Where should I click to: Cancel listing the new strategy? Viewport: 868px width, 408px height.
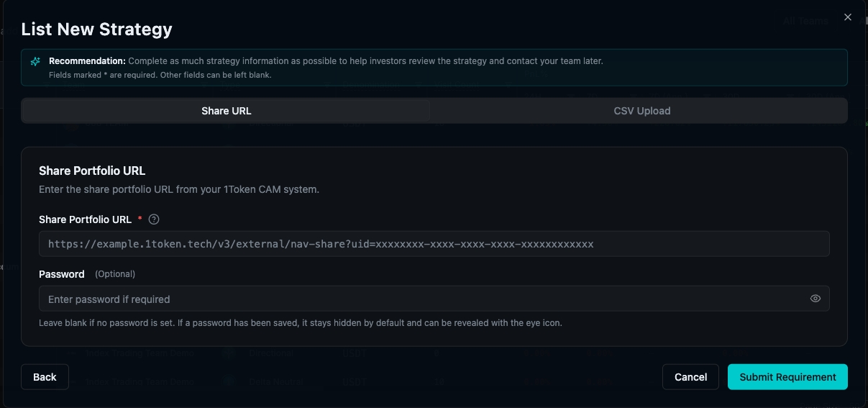(x=690, y=377)
